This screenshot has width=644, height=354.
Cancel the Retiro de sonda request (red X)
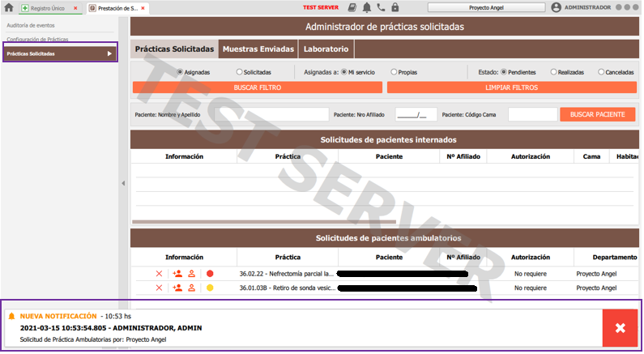(159, 288)
